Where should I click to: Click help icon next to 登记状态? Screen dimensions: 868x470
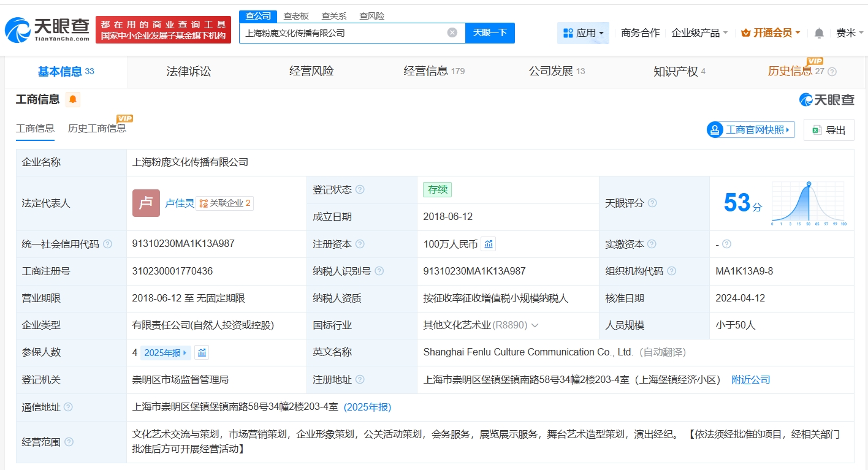pos(360,190)
